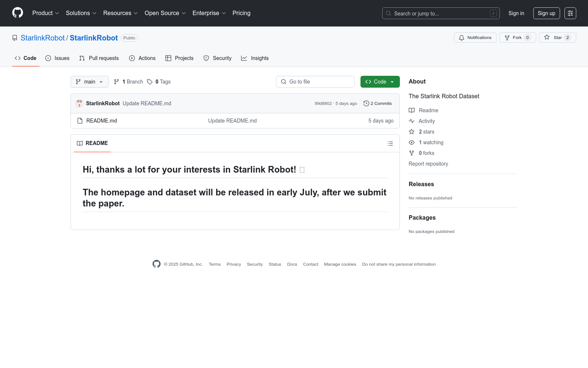This screenshot has height=368, width=588.
Task: Open commit hash 99d8802
Action: click(323, 104)
